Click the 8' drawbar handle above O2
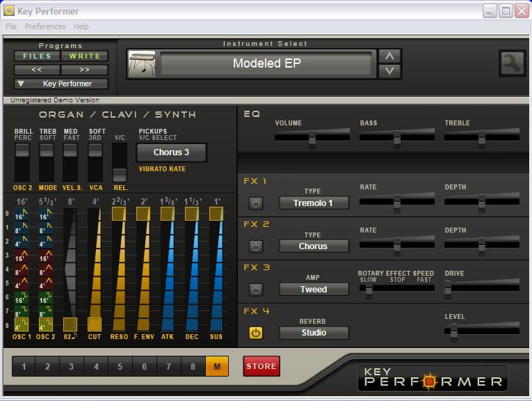 (x=70, y=324)
